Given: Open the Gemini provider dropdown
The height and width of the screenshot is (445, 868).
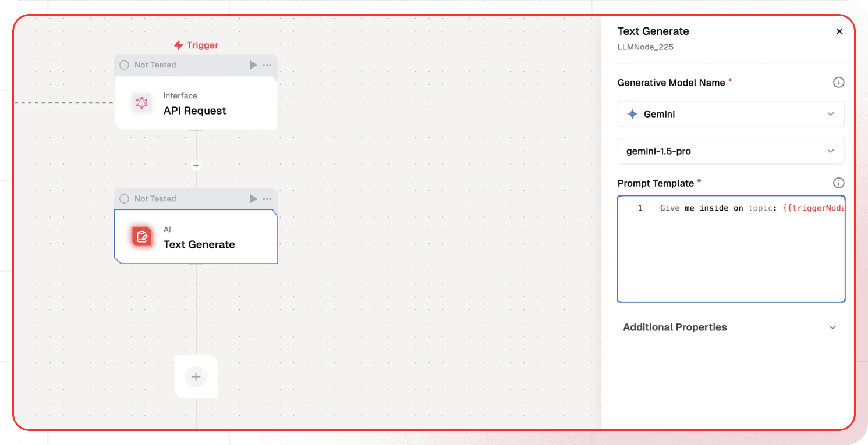Looking at the screenshot, I should point(731,114).
